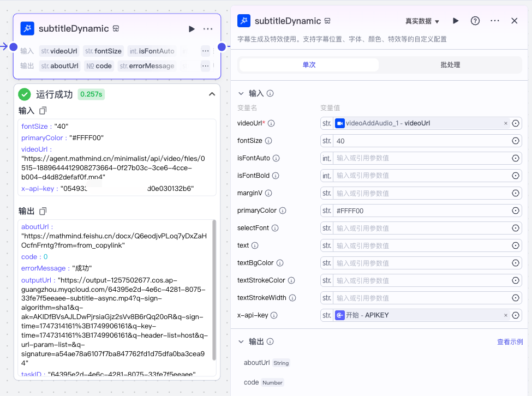Show info for textBgColor parameter
The image size is (532, 396).
click(280, 263)
